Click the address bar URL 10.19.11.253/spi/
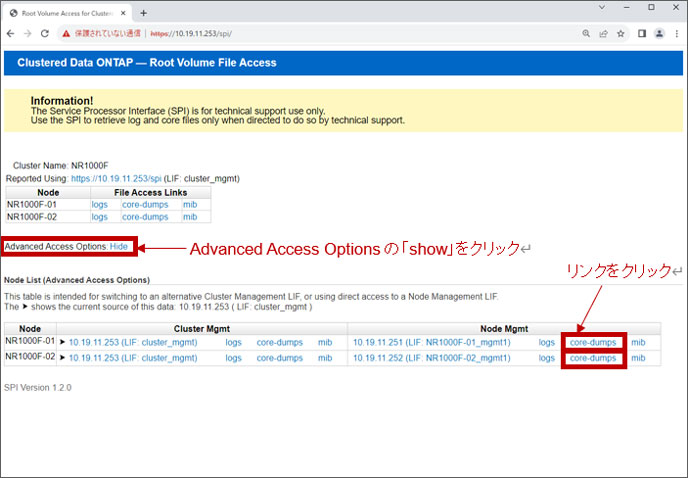The height and width of the screenshot is (478, 688). click(191, 33)
